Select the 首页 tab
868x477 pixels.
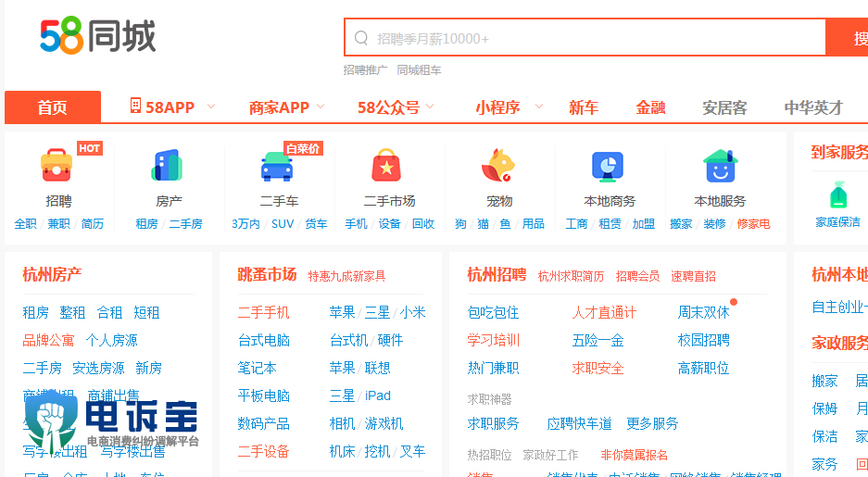(x=53, y=107)
